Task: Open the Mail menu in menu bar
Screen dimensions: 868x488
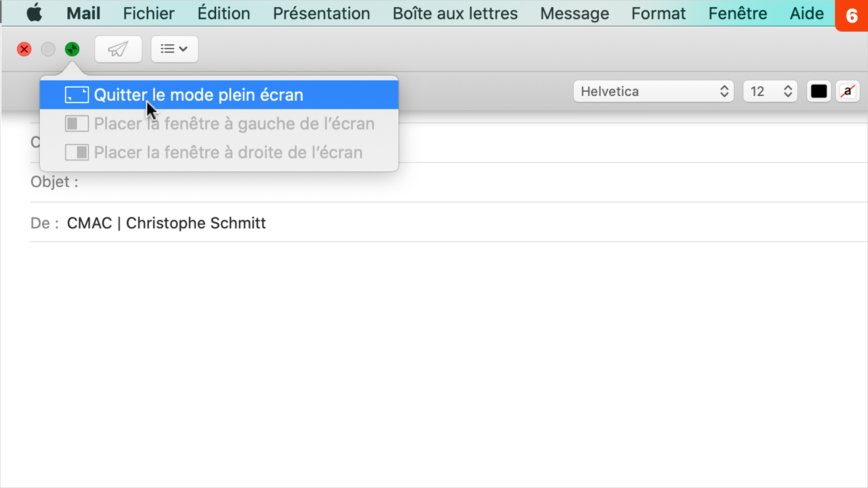Action: click(83, 13)
